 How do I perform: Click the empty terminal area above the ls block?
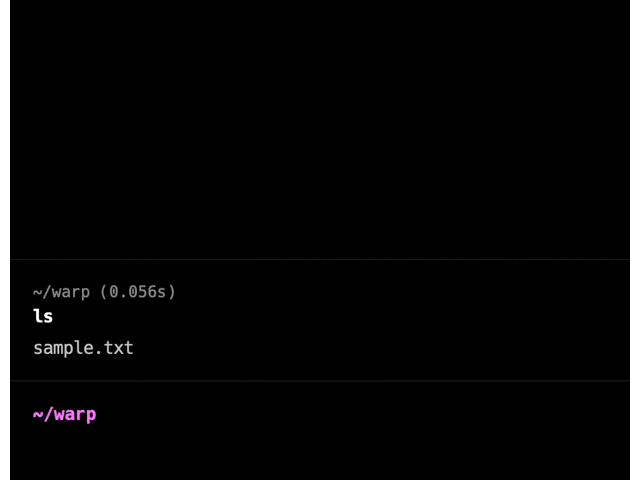click(320, 130)
